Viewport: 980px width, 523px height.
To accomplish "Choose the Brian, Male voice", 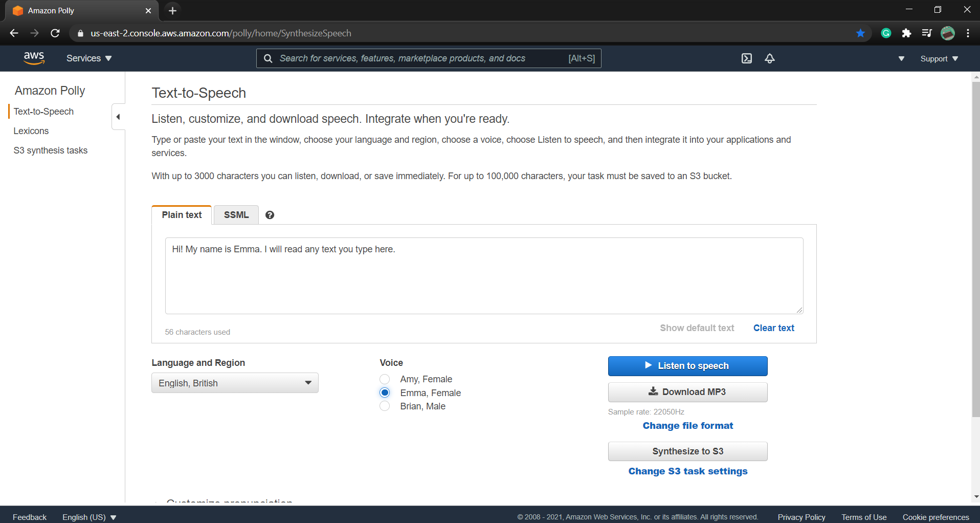I will 385,406.
